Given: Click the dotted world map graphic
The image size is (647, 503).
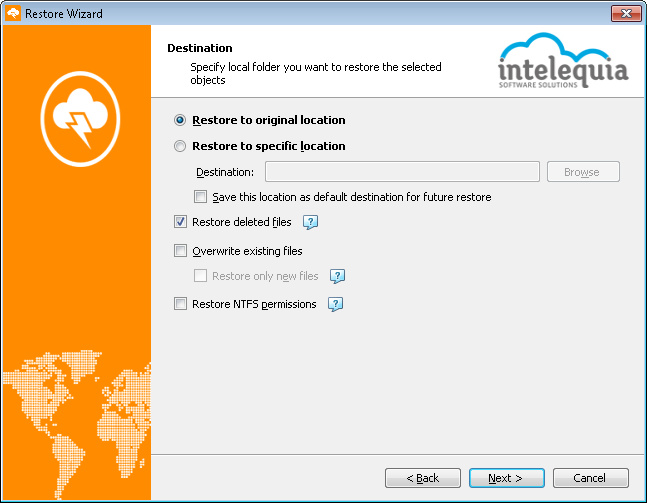Looking at the screenshot, I should click(77, 424).
